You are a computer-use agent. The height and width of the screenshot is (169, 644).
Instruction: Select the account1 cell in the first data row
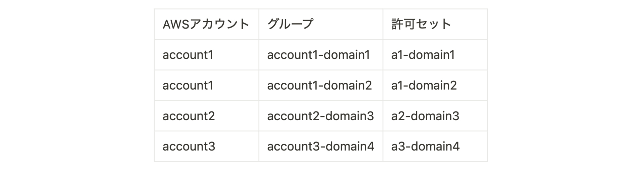[x=207, y=55]
